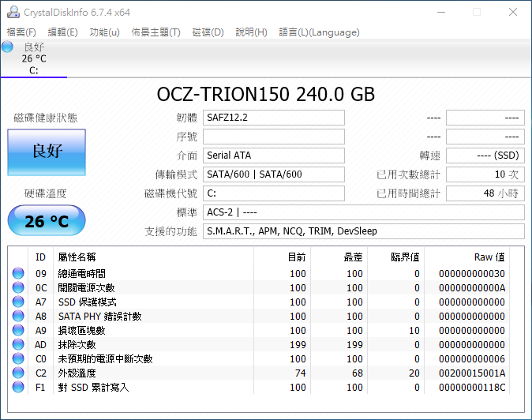Click the 目前 column header
This screenshot has width=532, height=420.
click(283, 257)
